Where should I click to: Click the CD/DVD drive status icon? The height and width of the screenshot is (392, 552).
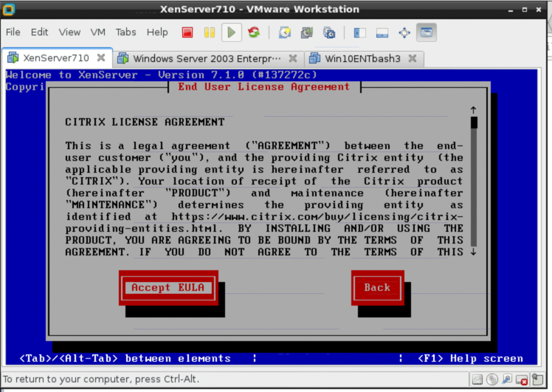tap(492, 379)
